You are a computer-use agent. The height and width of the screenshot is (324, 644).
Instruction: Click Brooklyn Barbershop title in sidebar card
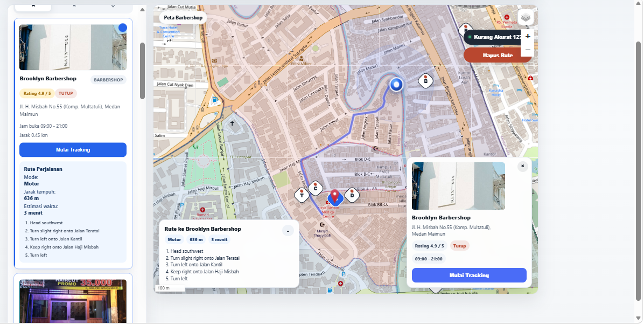point(48,79)
